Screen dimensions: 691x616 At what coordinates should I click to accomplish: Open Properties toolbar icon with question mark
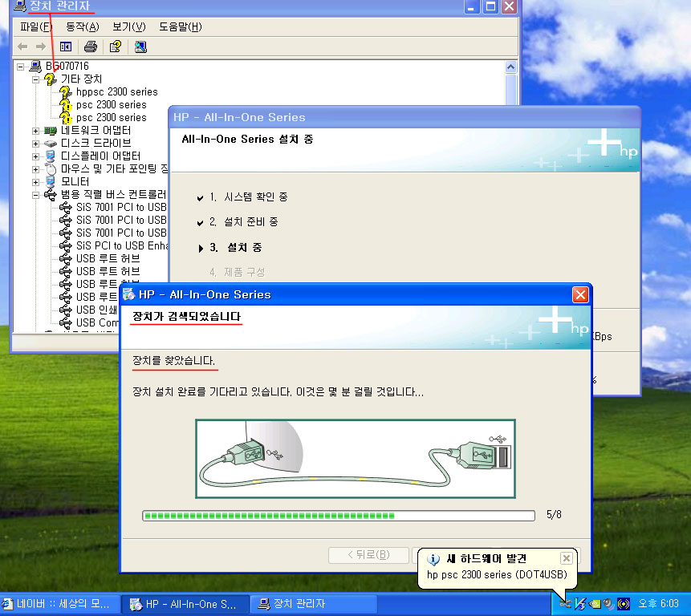[x=116, y=47]
